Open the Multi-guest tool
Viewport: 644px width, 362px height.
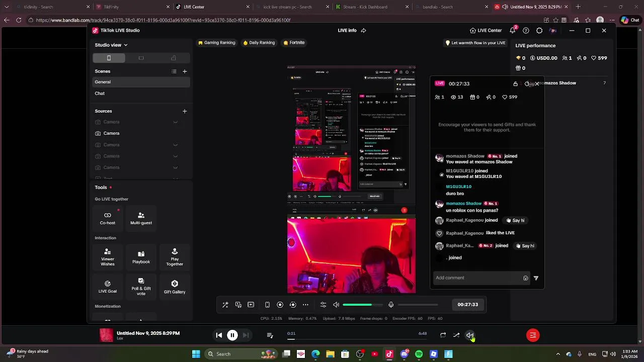141,218
